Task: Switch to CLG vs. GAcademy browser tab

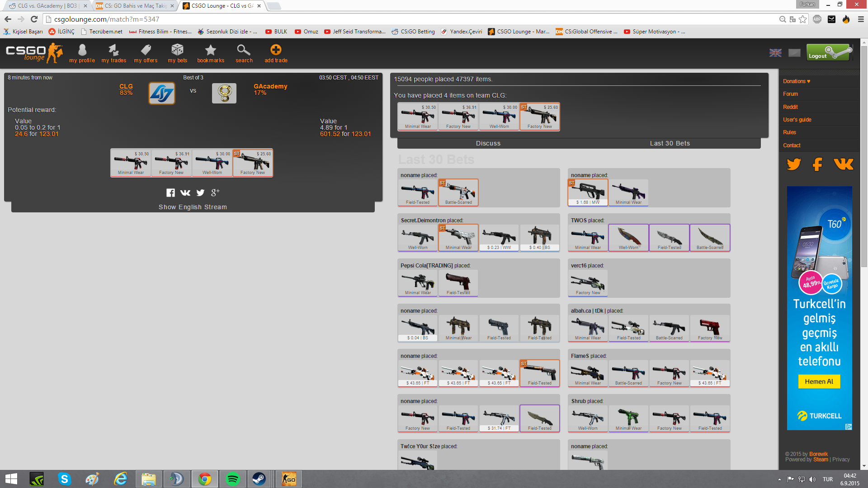Action: point(47,6)
